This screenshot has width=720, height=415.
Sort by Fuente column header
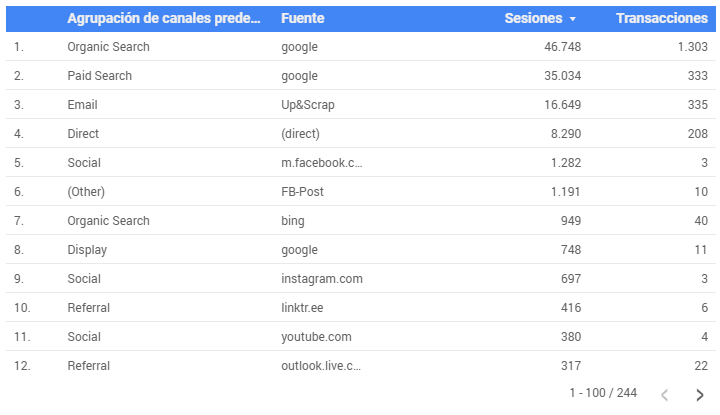click(303, 18)
